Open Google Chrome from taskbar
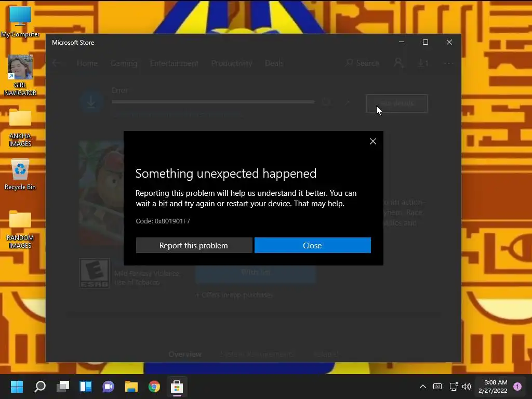 (x=154, y=387)
